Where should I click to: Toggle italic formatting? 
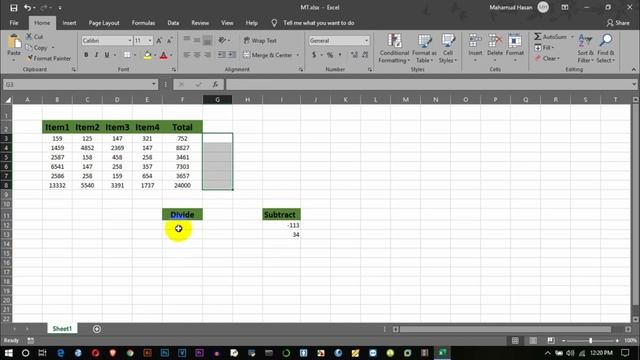(x=96, y=55)
